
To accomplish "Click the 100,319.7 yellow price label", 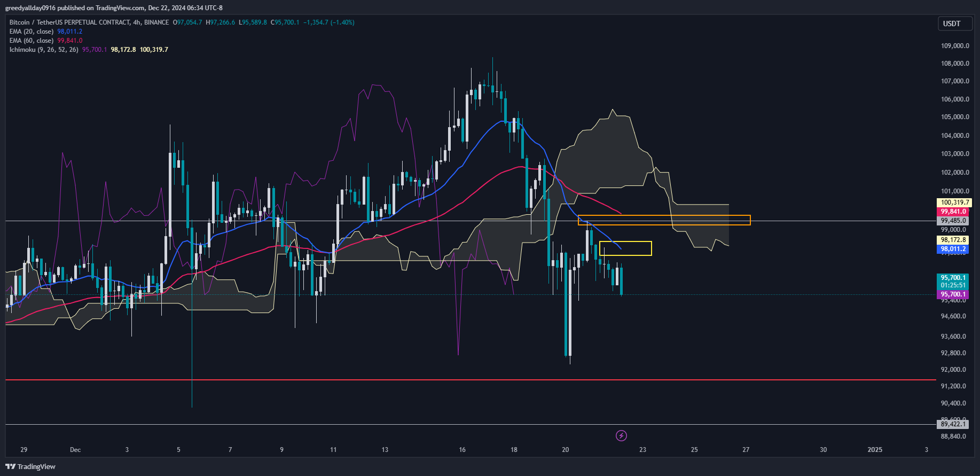I will point(954,202).
